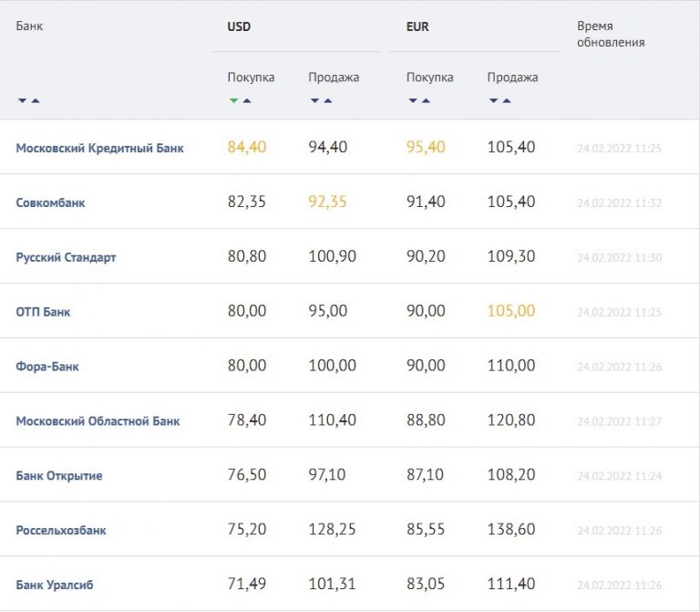Click the USD Продажа header label
Viewport: 700px width, 612px height.
334,78
